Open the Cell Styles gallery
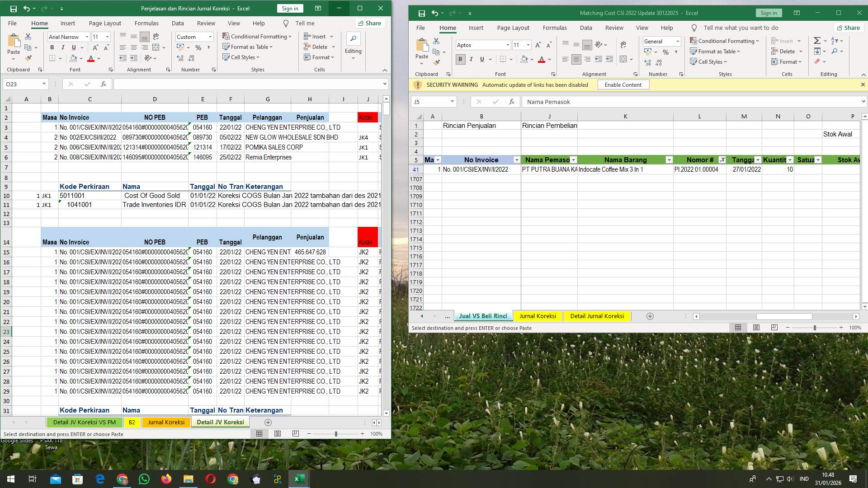This screenshot has height=488, width=868. (x=242, y=57)
